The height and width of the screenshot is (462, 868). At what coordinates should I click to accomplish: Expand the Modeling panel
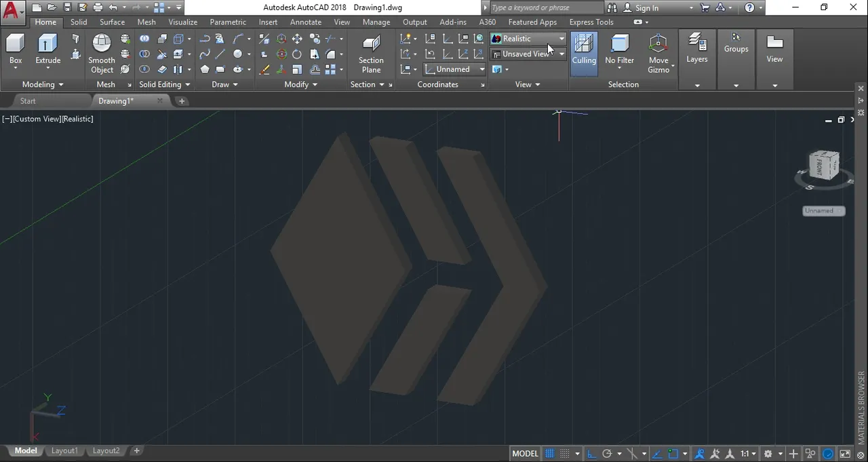pos(43,85)
